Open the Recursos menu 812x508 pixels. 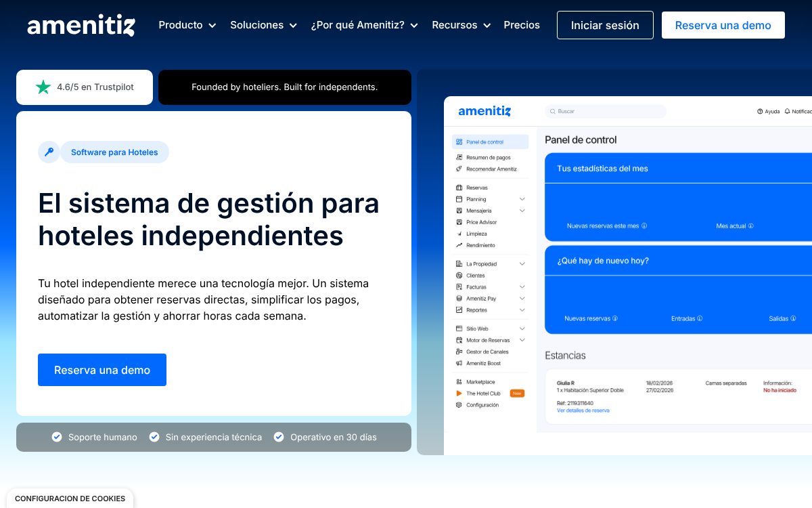pos(461,25)
